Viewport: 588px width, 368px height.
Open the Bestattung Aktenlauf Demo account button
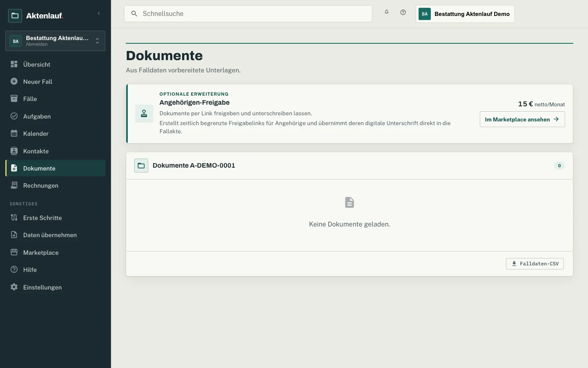click(465, 14)
